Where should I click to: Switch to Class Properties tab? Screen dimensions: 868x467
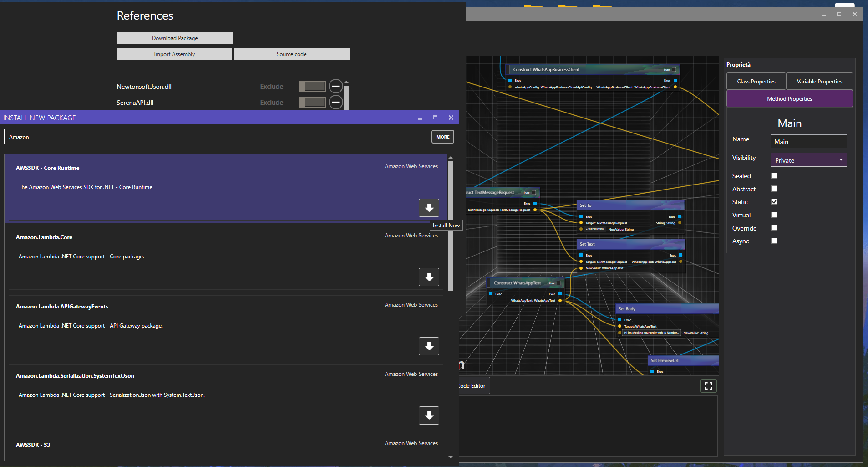(x=756, y=82)
